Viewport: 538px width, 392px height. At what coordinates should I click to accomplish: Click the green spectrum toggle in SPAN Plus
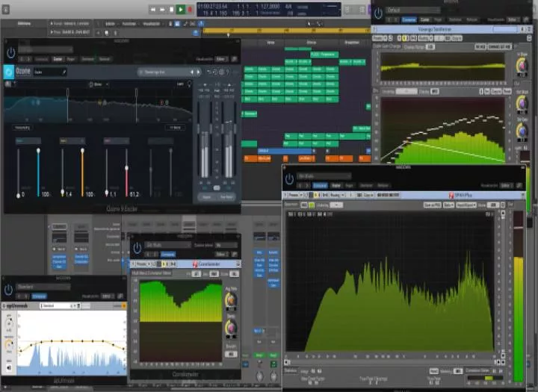point(312,205)
